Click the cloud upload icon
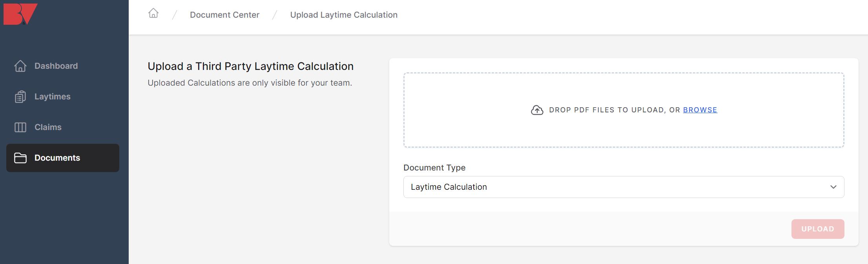This screenshot has height=264, width=868. (537, 110)
